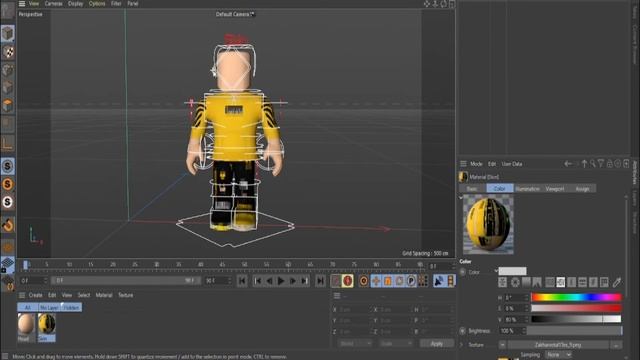Play the animation forwards
The image size is (640, 360).
tap(281, 281)
